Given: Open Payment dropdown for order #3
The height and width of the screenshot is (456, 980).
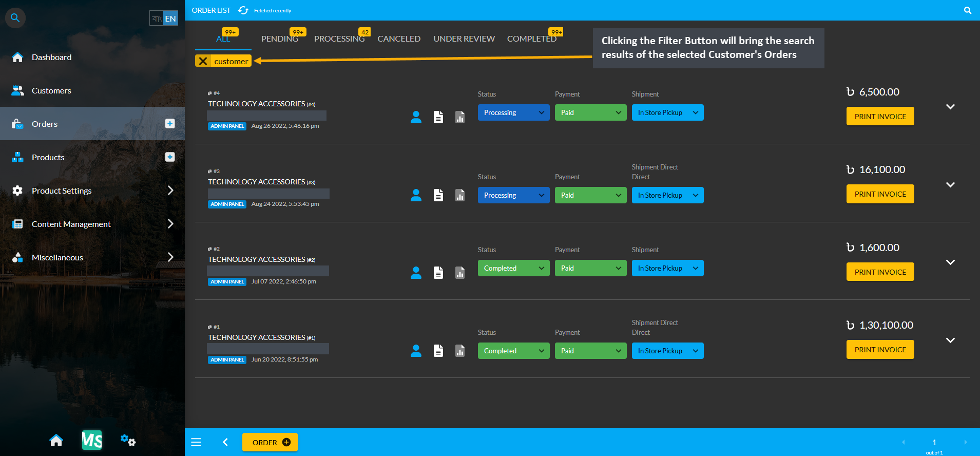Looking at the screenshot, I should click(x=591, y=195).
